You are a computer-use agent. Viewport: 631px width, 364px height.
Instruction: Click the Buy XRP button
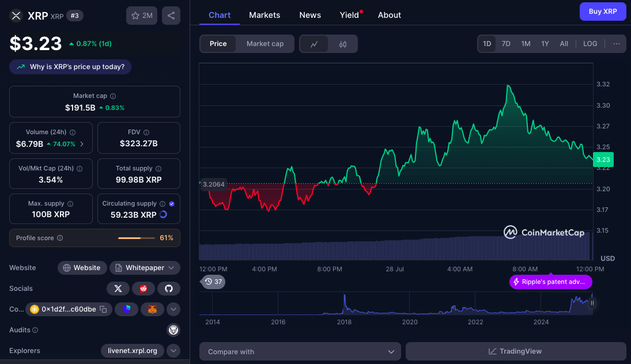click(x=602, y=12)
